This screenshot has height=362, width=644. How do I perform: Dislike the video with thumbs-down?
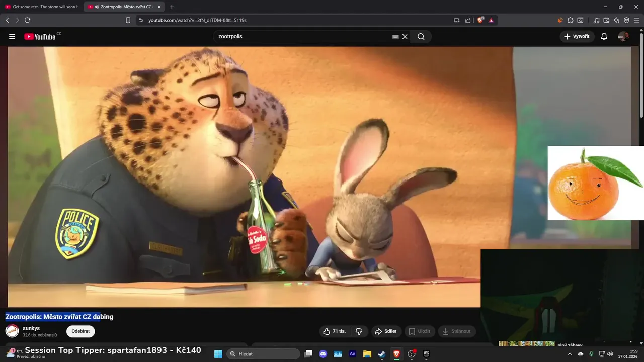point(359,331)
